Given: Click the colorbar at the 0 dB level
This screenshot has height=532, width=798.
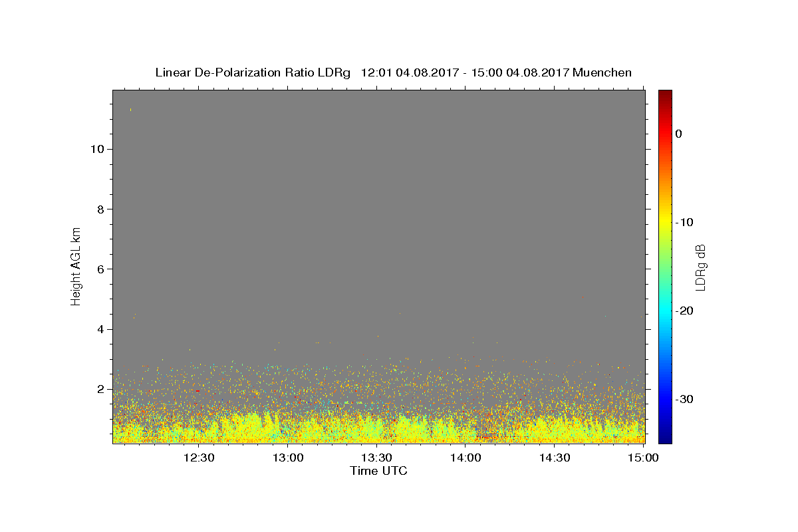Looking at the screenshot, I should click(x=665, y=134).
